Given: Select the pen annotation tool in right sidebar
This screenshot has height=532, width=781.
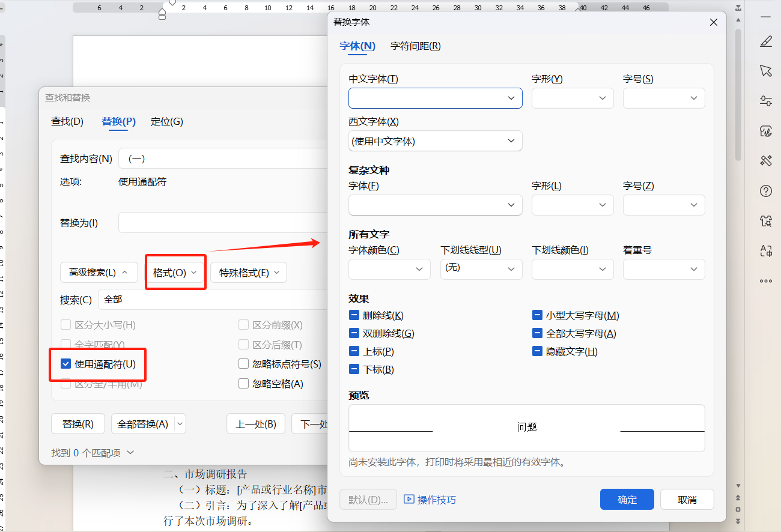Looking at the screenshot, I should coord(766,41).
